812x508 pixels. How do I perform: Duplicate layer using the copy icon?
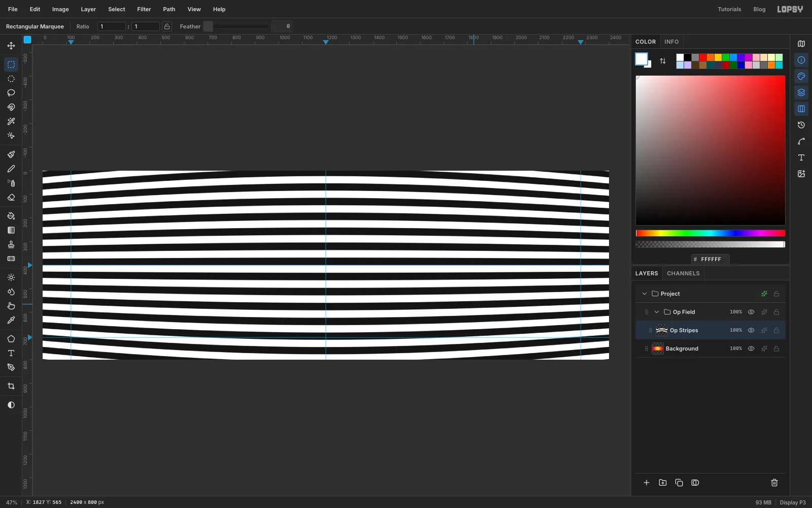(679, 483)
